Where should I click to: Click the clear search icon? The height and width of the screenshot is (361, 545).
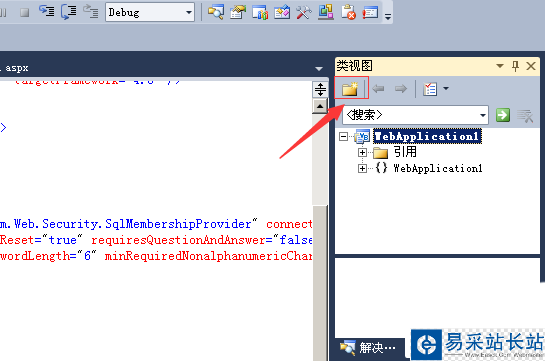point(525,115)
